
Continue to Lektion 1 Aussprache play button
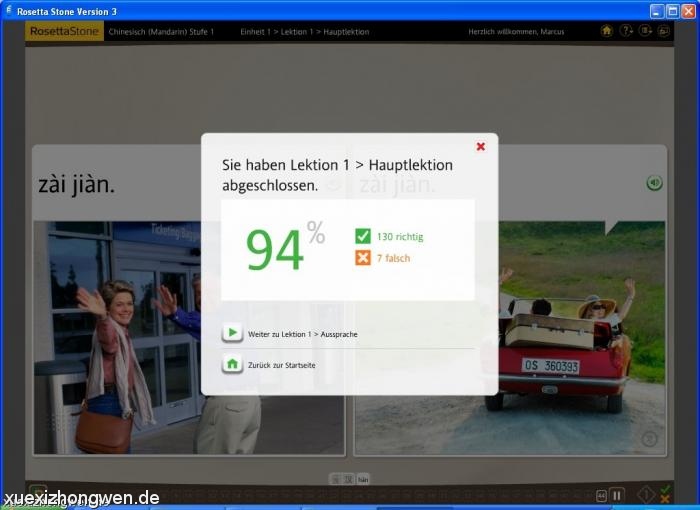[x=232, y=333]
